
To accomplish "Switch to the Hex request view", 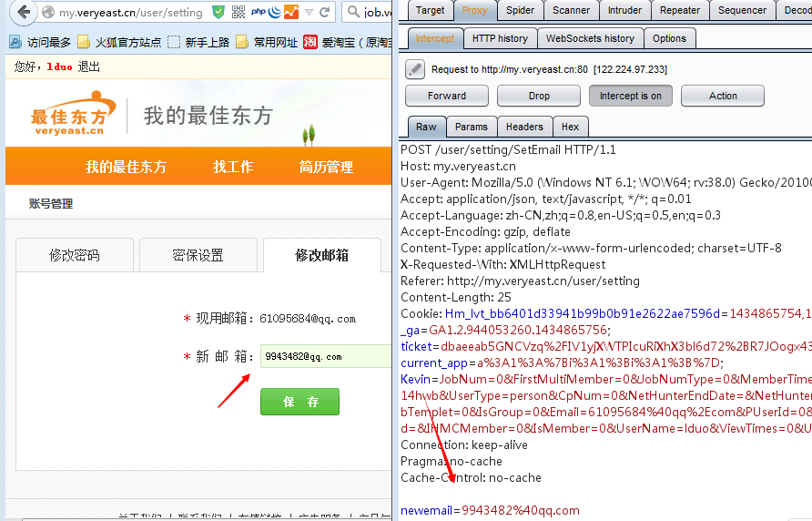I will coord(570,127).
